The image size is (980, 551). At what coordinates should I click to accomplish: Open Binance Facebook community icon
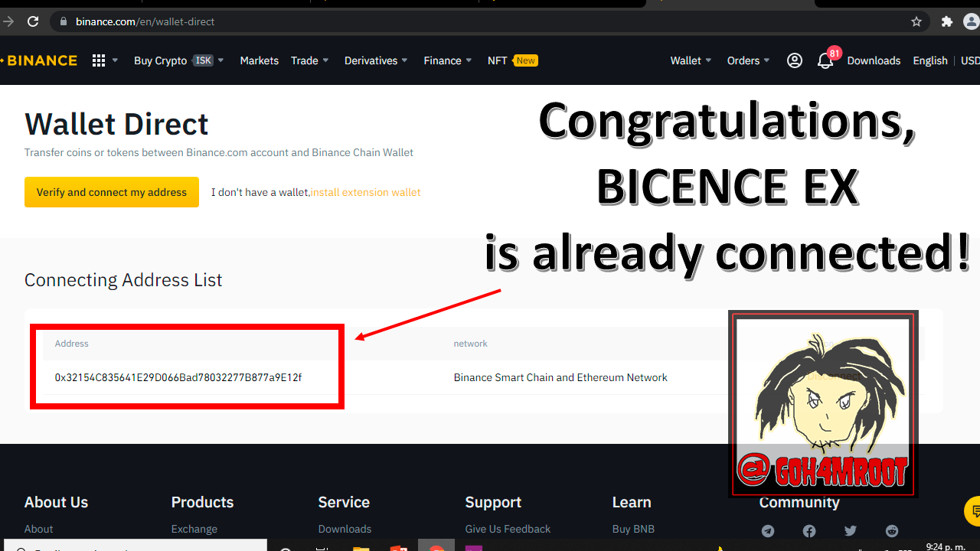click(x=809, y=531)
